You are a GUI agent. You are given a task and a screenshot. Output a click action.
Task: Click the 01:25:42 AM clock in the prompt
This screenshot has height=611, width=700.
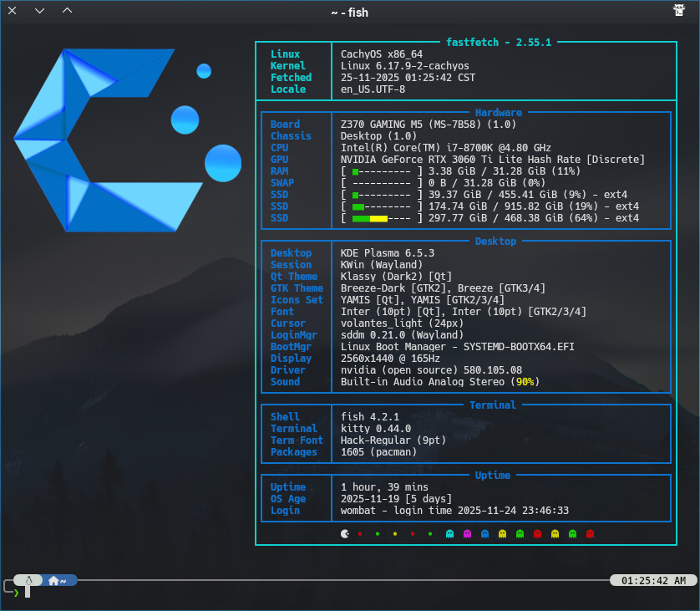[654, 580]
